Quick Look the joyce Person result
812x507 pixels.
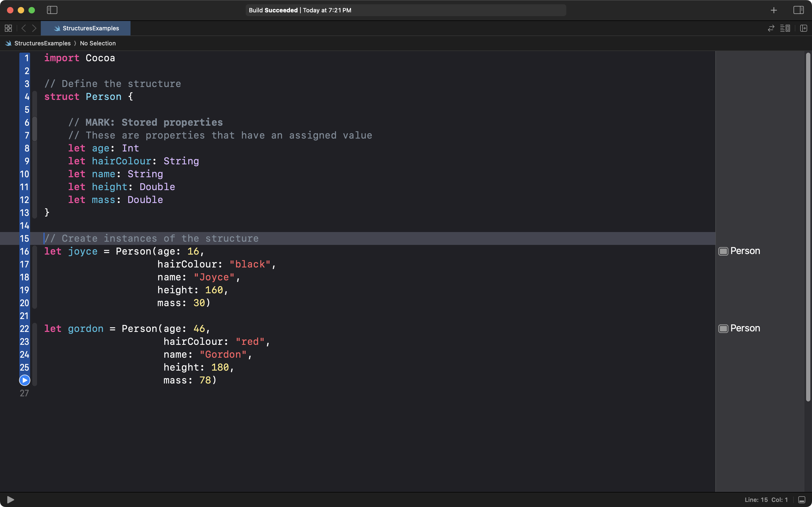tap(723, 251)
